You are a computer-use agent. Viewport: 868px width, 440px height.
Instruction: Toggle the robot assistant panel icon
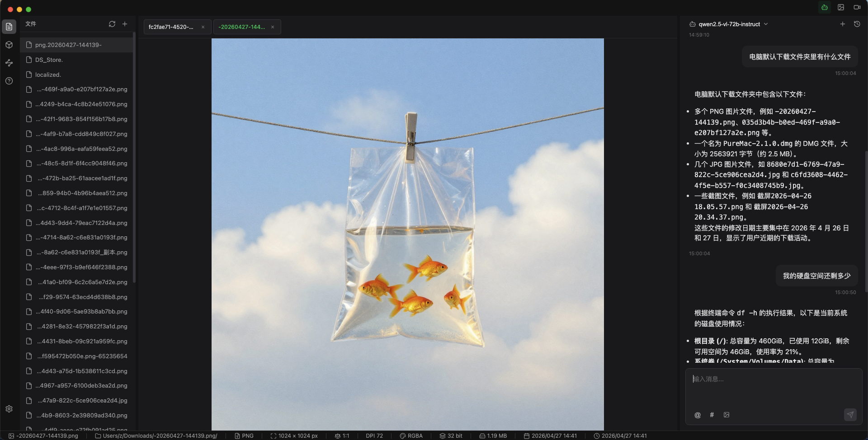825,7
